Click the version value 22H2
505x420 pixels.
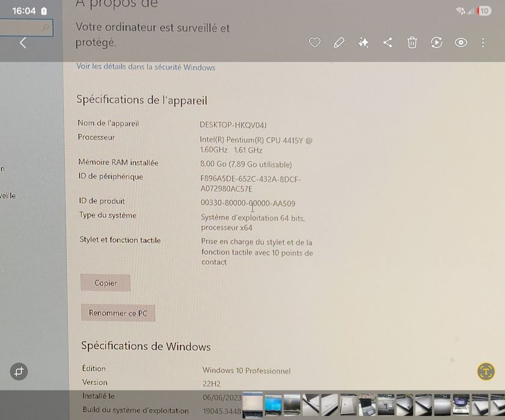click(x=212, y=383)
